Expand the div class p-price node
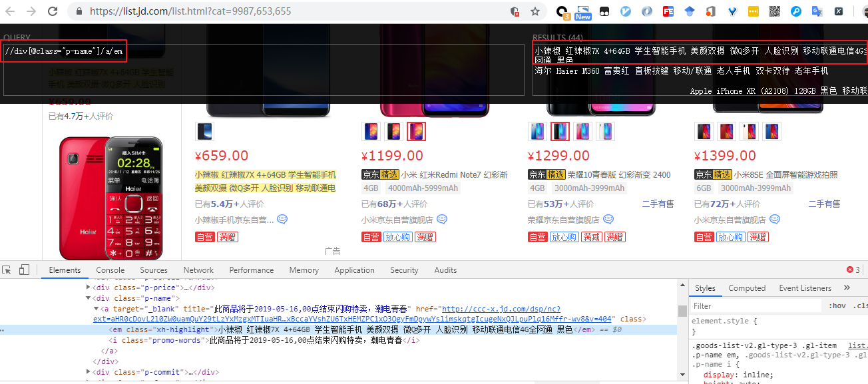Image resolution: width=868 pixels, height=384 pixels. point(89,288)
